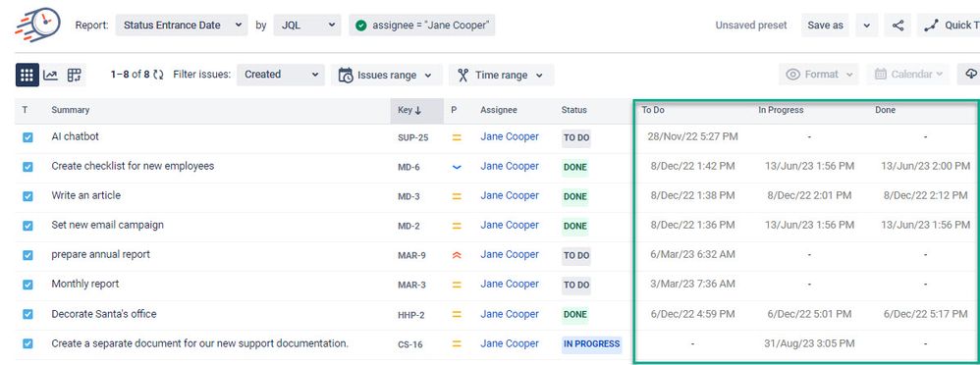Click the JQL query field assignee = "Jane Cooper"
This screenshot has width=980, height=365.
(422, 26)
